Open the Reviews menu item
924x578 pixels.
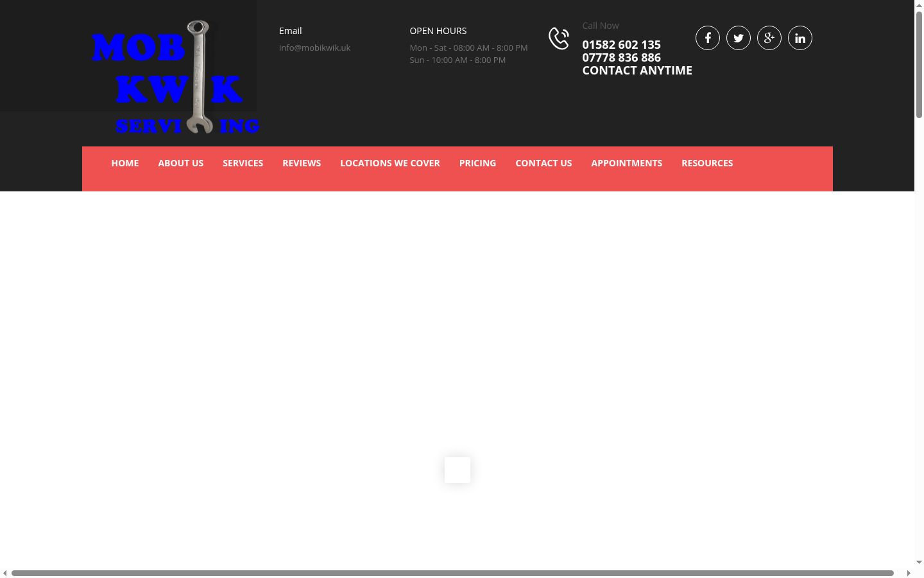pyautogui.click(x=302, y=163)
